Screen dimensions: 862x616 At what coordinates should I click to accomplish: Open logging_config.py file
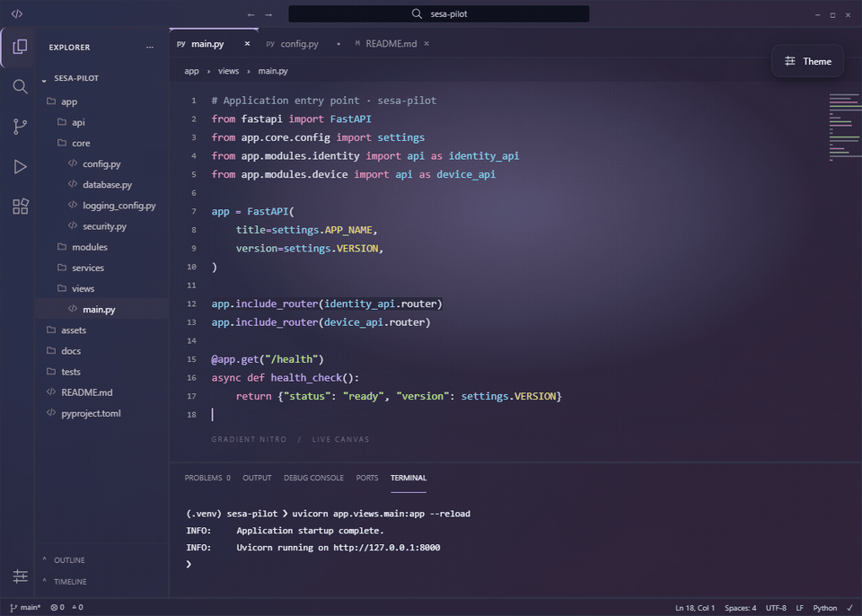coord(101,206)
